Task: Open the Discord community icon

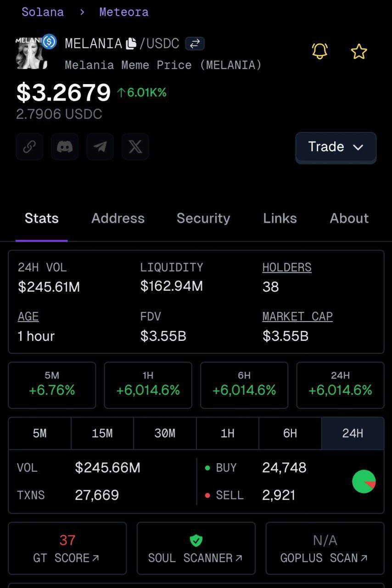Action: pyautogui.click(x=65, y=147)
